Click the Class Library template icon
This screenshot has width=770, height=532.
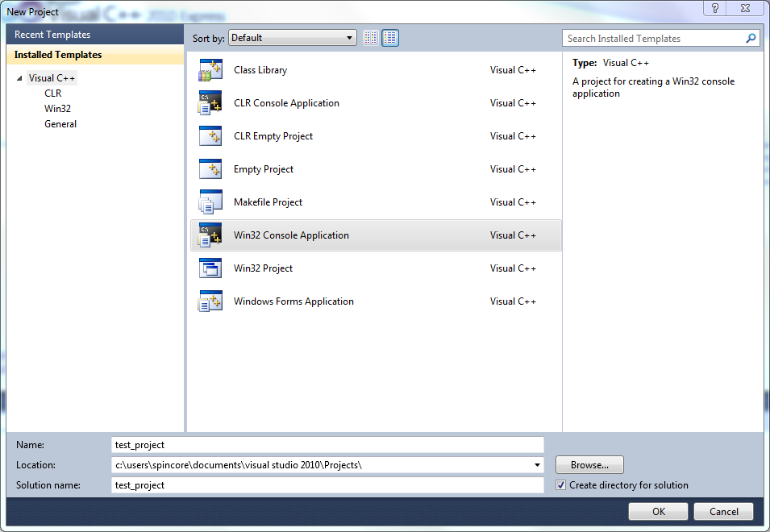[x=210, y=71]
